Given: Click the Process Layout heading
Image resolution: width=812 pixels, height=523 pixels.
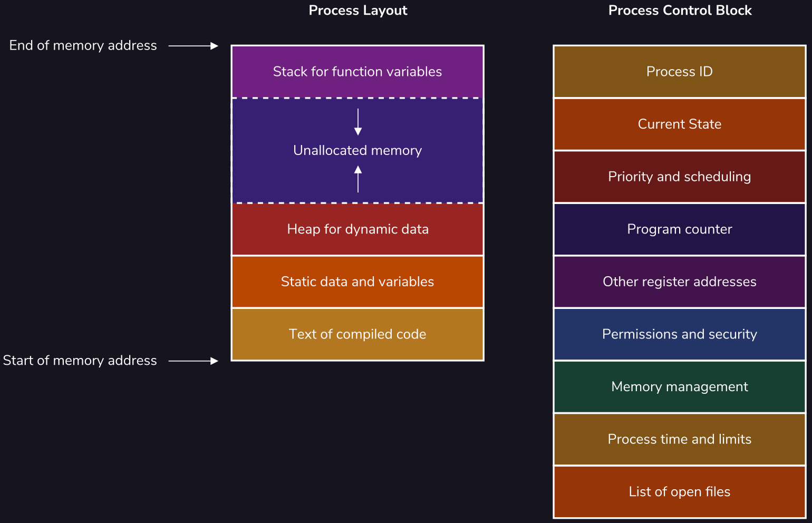Looking at the screenshot, I should point(358,11).
